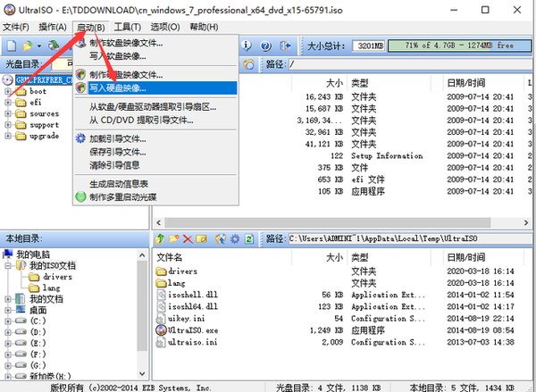
Task: Select 生成启动信息表 menu entry
Action: pyautogui.click(x=155, y=184)
